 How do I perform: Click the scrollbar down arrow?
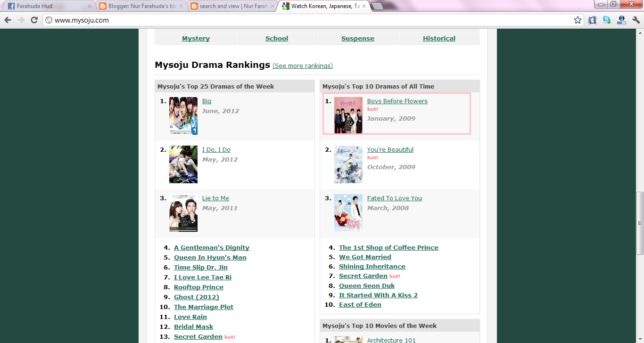[x=640, y=339]
